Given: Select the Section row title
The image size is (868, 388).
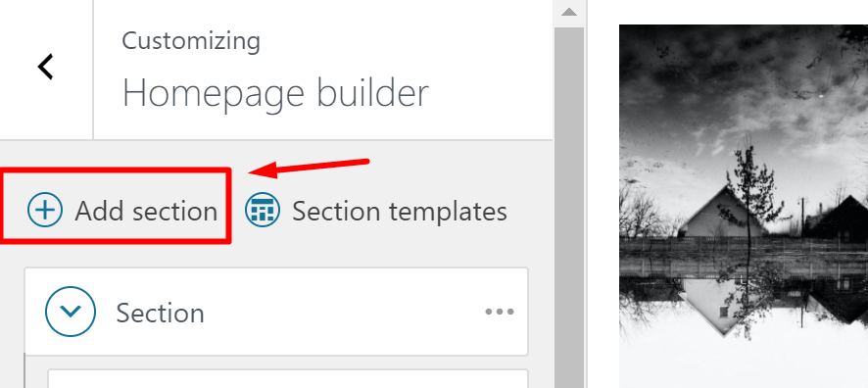Looking at the screenshot, I should (160, 313).
